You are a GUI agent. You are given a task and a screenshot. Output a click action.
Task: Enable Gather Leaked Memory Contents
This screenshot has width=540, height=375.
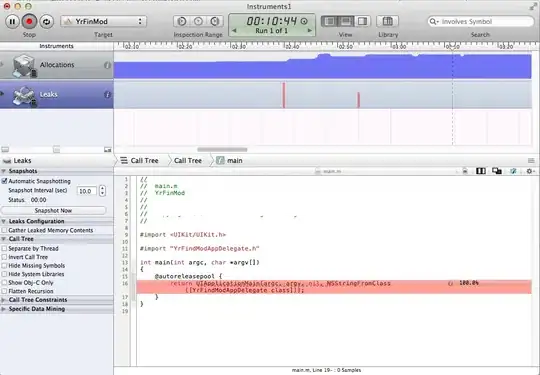(4, 230)
